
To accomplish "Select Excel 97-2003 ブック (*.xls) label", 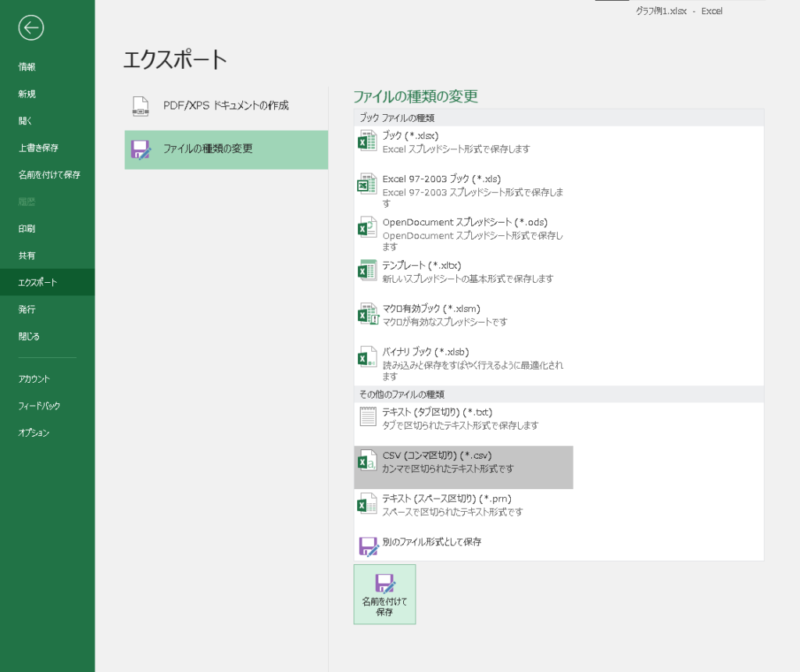I will coord(442,179).
